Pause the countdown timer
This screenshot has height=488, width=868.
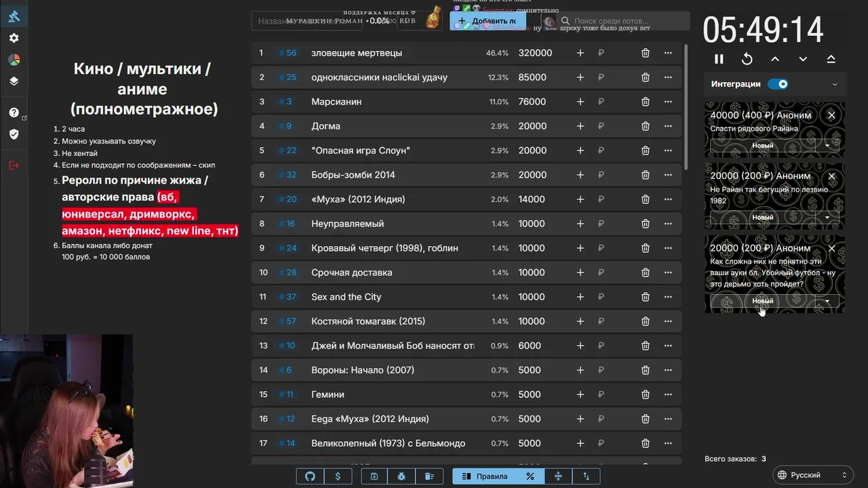pos(719,60)
